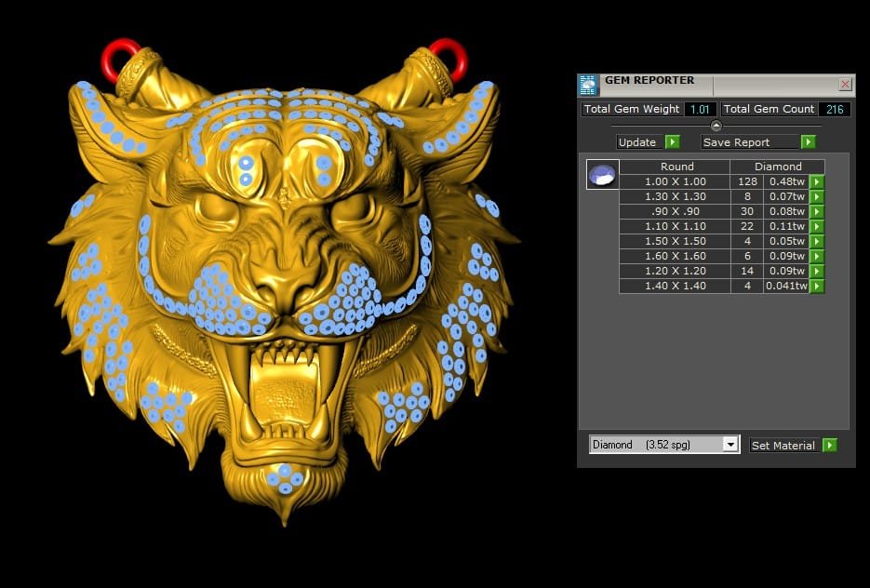
Task: Collapse the panel using the round up-arrow
Action: 716,126
